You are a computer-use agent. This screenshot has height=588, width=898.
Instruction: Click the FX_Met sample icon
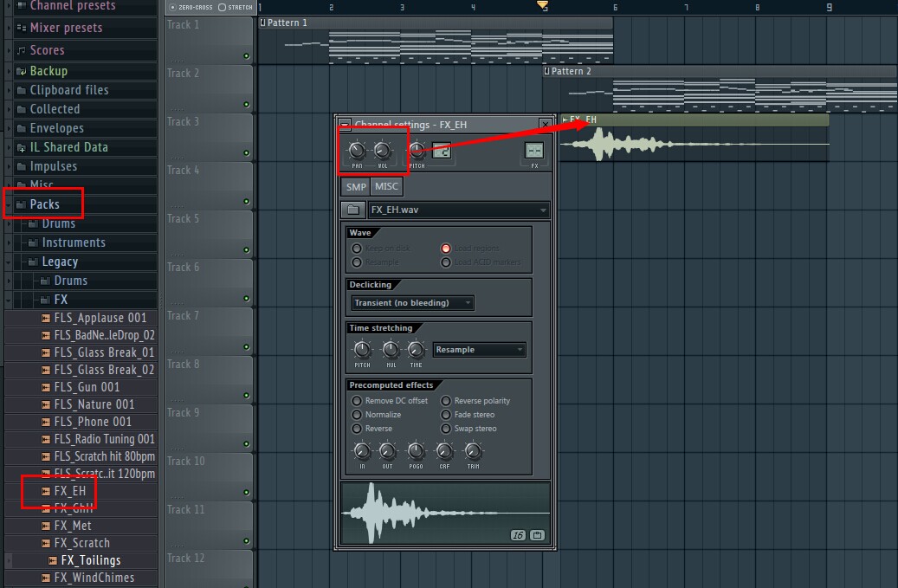coord(46,526)
